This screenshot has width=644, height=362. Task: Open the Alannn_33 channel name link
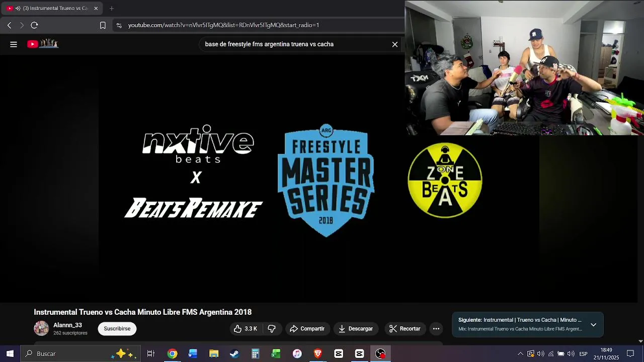[x=67, y=325]
